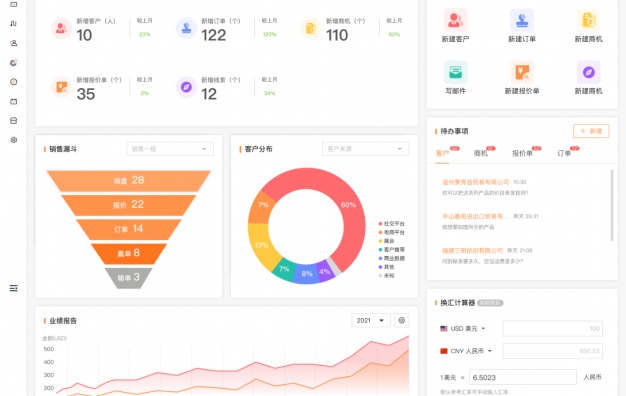Open the route chart icon in sidebar
Image resolution: width=626 pixels, height=396 pixels.
14,24
